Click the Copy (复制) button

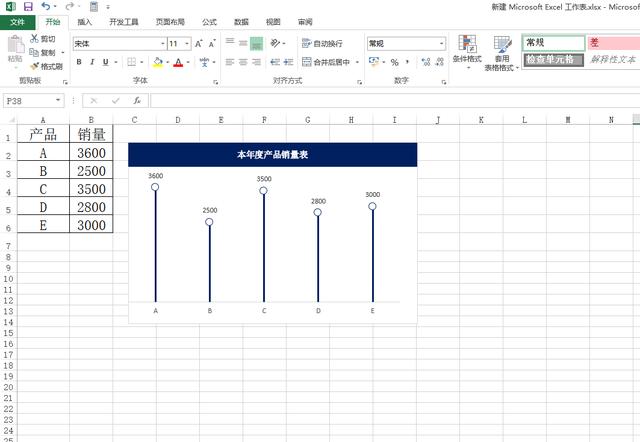pyautogui.click(x=43, y=52)
